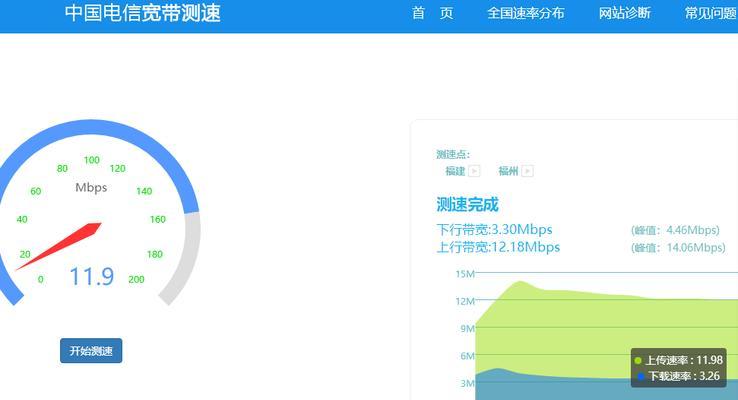This screenshot has height=400, width=738.
Task: Click the 11.9 gauge speed readout
Action: tap(92, 276)
